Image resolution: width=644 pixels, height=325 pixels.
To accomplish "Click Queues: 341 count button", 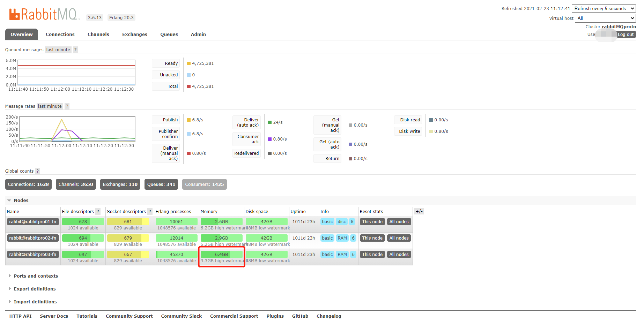I will pyautogui.click(x=161, y=184).
